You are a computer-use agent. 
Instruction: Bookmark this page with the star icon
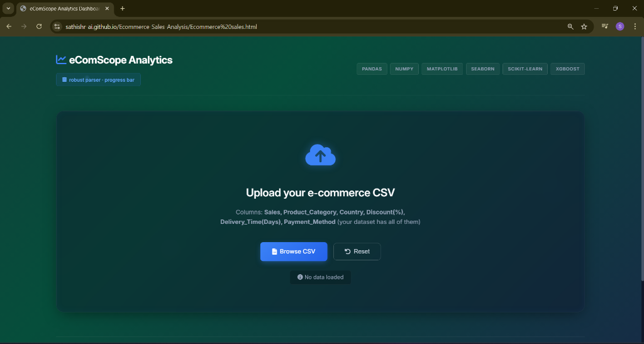click(x=584, y=26)
